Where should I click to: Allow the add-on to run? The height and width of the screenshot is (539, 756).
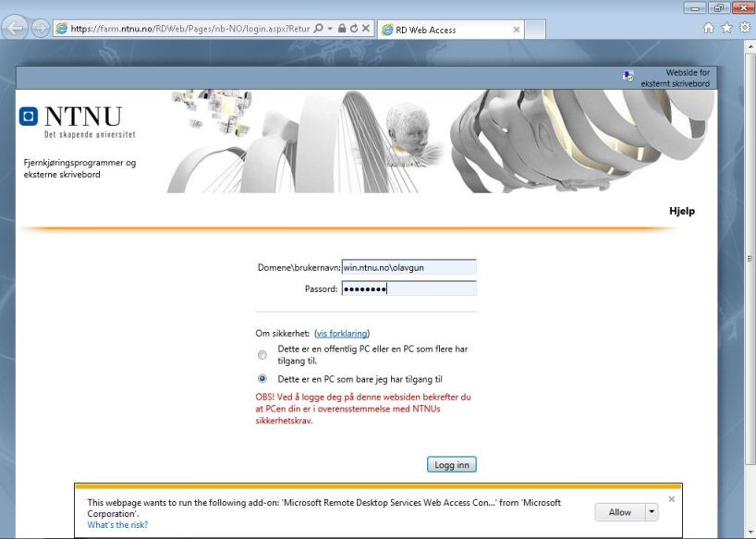coord(619,512)
